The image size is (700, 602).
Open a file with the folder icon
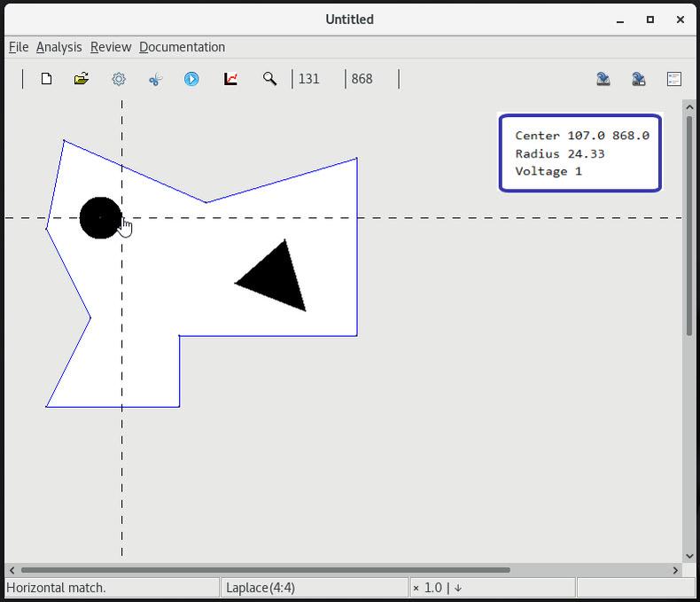[x=82, y=79]
